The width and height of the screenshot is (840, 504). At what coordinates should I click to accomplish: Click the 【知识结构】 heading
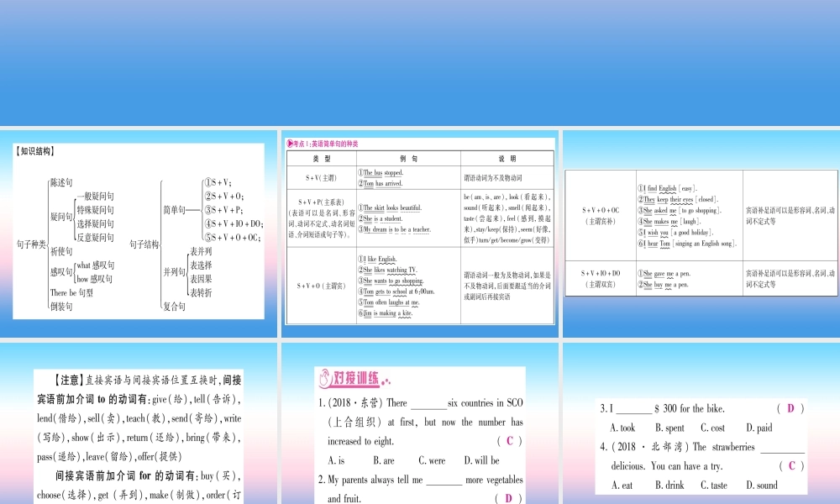[x=35, y=151]
